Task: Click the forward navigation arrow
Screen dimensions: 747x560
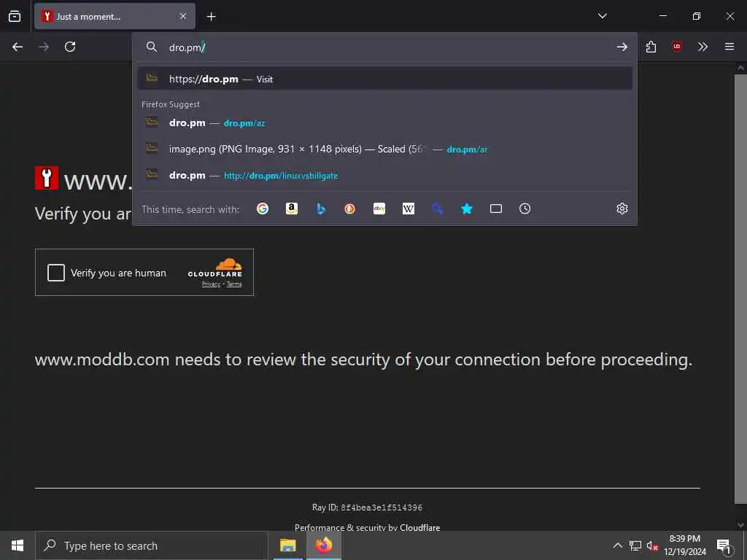Action: pyautogui.click(x=43, y=47)
